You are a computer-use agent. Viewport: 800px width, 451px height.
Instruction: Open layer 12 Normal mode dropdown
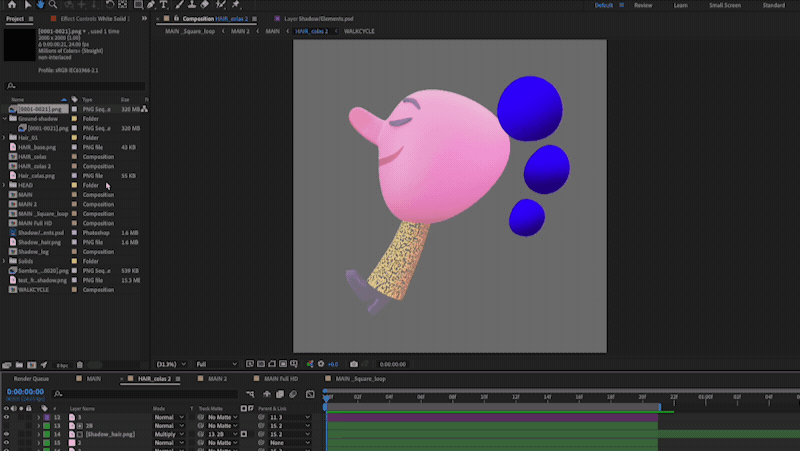click(x=169, y=417)
